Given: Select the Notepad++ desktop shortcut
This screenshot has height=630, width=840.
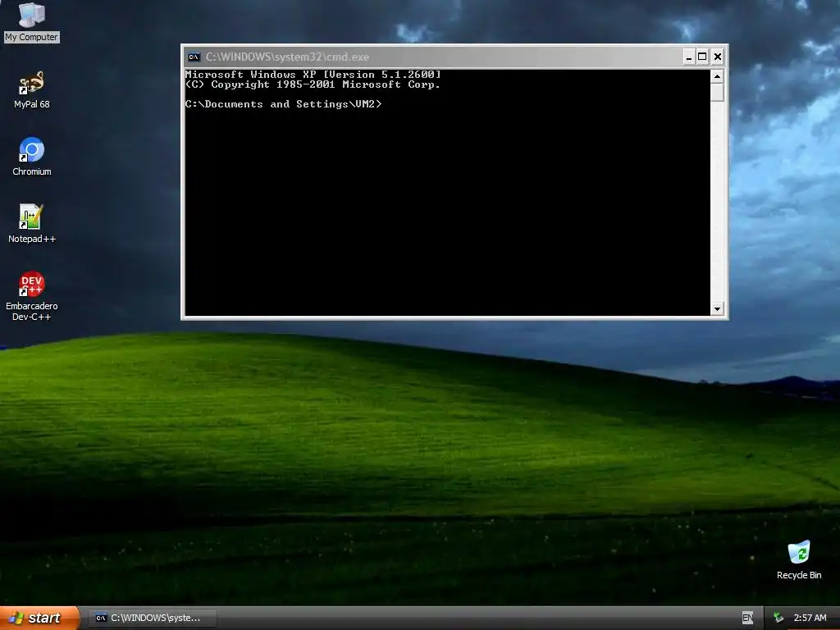Looking at the screenshot, I should coord(32,223).
